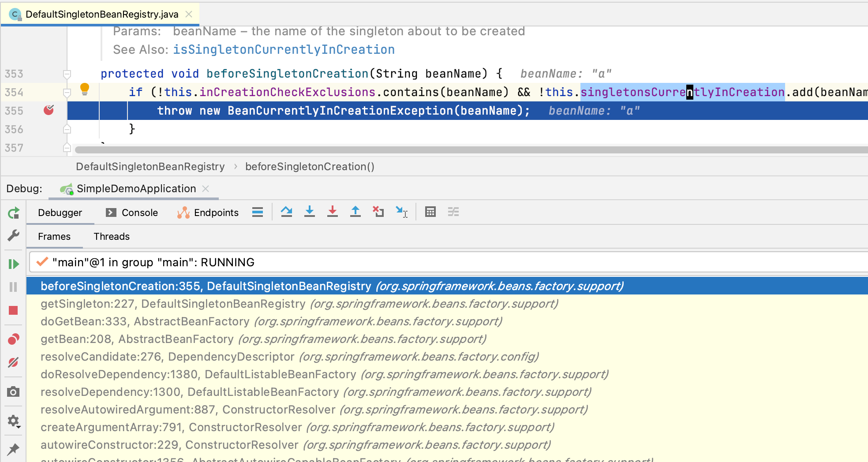Click the Endpoints tab icon
The height and width of the screenshot is (462, 868).
(x=183, y=213)
